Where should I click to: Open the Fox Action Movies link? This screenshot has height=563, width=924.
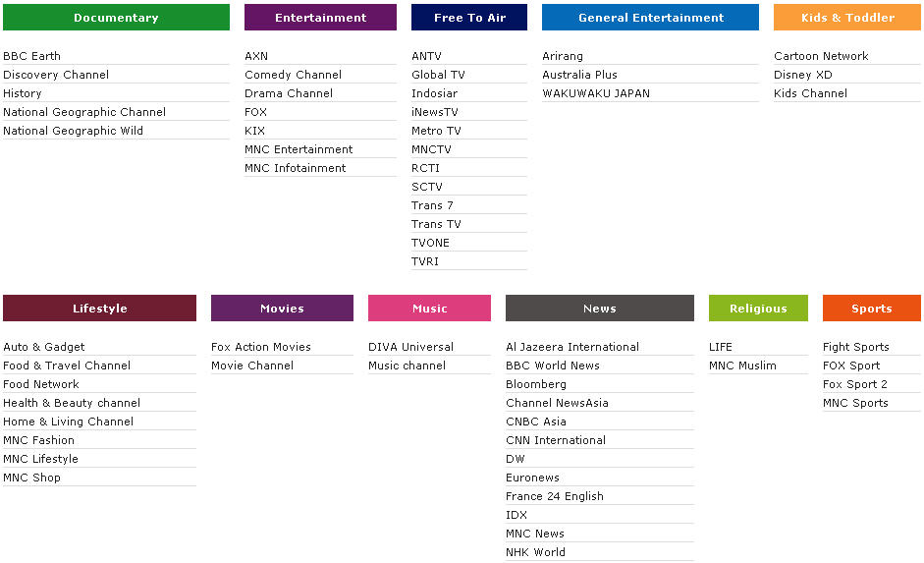(261, 347)
